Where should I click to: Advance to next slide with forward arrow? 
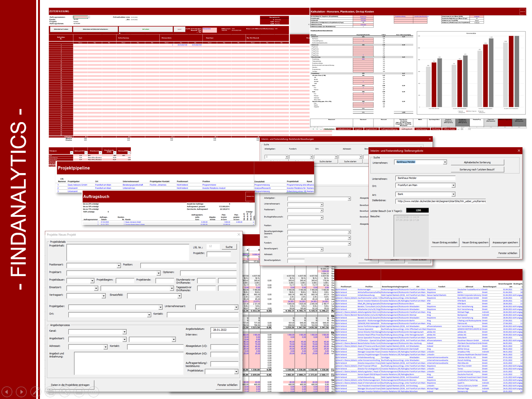pos(21,391)
